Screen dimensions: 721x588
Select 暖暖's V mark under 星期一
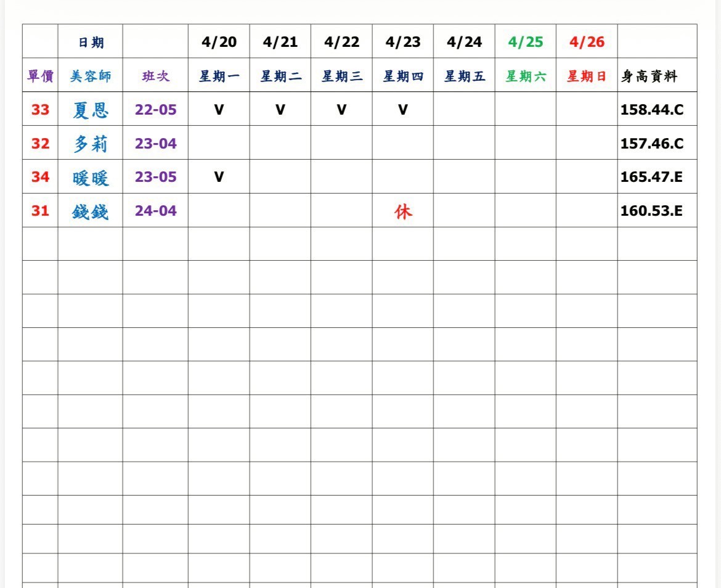click(x=219, y=178)
